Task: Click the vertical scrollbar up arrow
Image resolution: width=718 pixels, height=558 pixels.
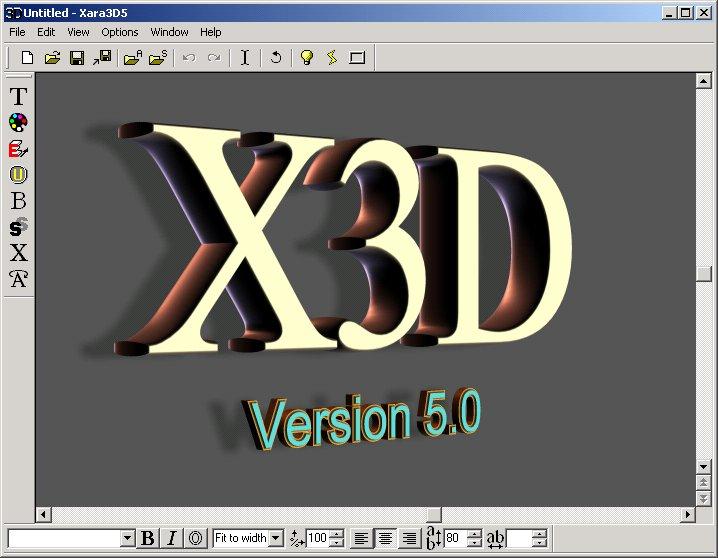Action: click(703, 81)
